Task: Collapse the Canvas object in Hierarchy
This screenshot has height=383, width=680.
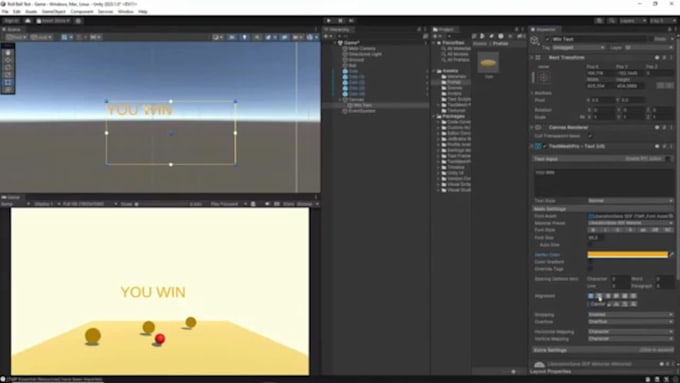Action: tap(340, 100)
